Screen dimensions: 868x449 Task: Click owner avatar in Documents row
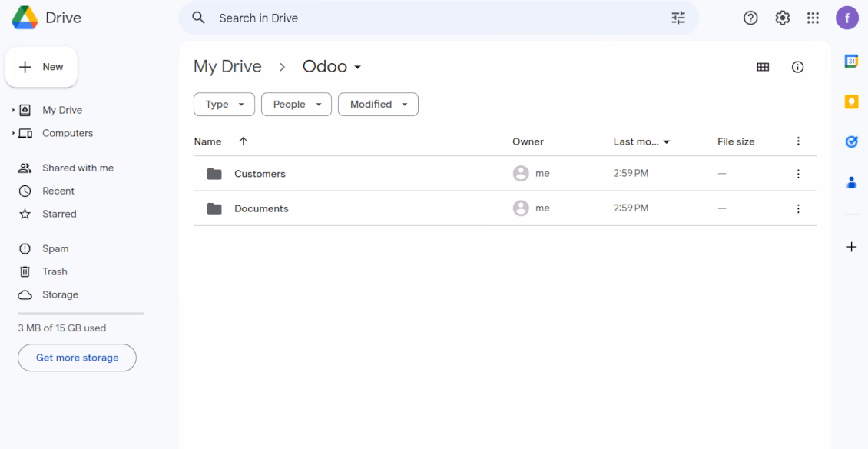coord(521,208)
